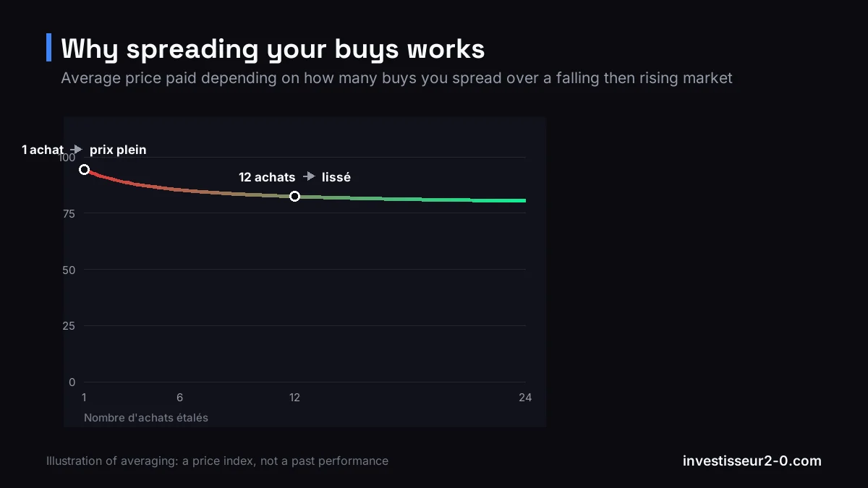Click the "prix plein" annotation label
This screenshot has width=868, height=488.
pyautogui.click(x=118, y=150)
